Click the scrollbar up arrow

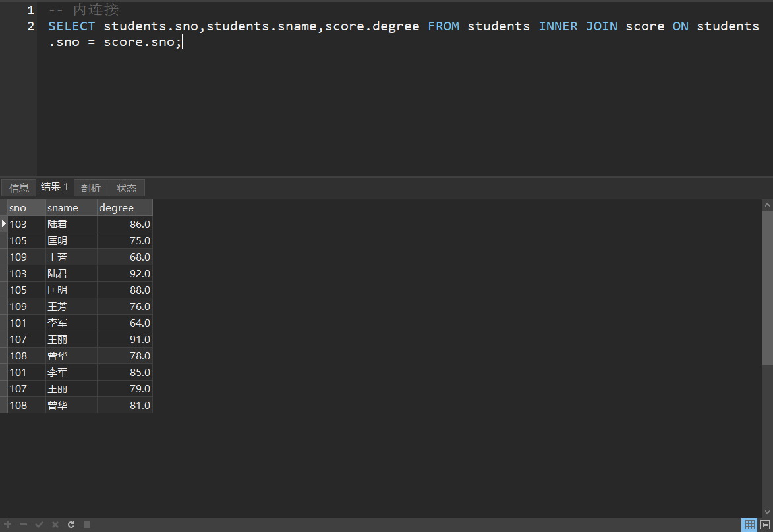[767, 205]
